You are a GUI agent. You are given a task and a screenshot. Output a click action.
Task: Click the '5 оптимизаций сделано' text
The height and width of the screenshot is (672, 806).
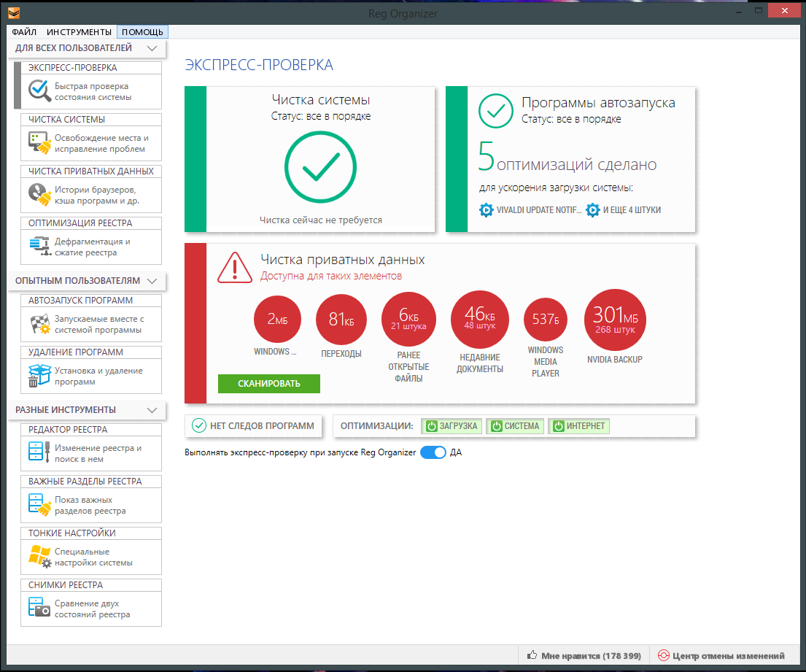click(x=567, y=156)
